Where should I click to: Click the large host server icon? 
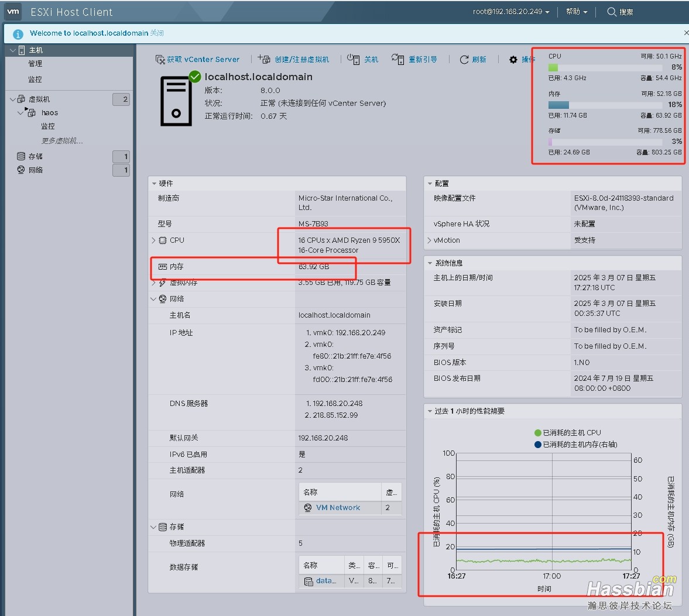[176, 101]
